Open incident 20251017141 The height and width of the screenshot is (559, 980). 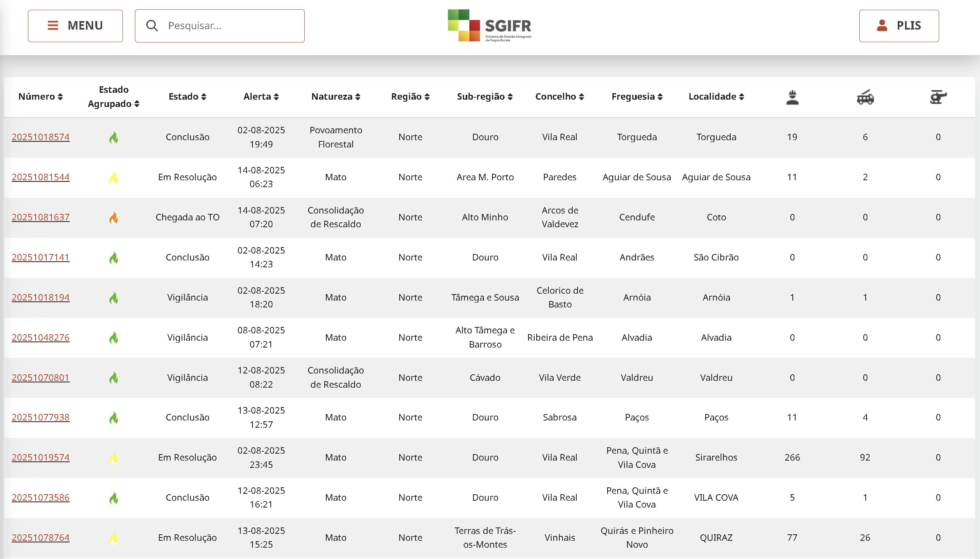41,258
